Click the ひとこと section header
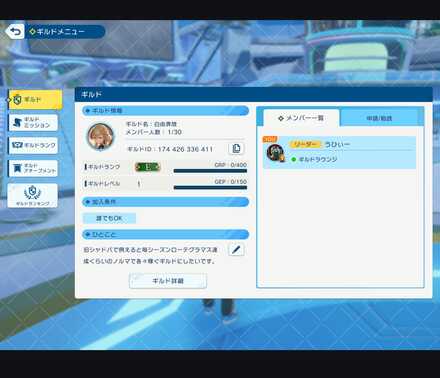 165,235
